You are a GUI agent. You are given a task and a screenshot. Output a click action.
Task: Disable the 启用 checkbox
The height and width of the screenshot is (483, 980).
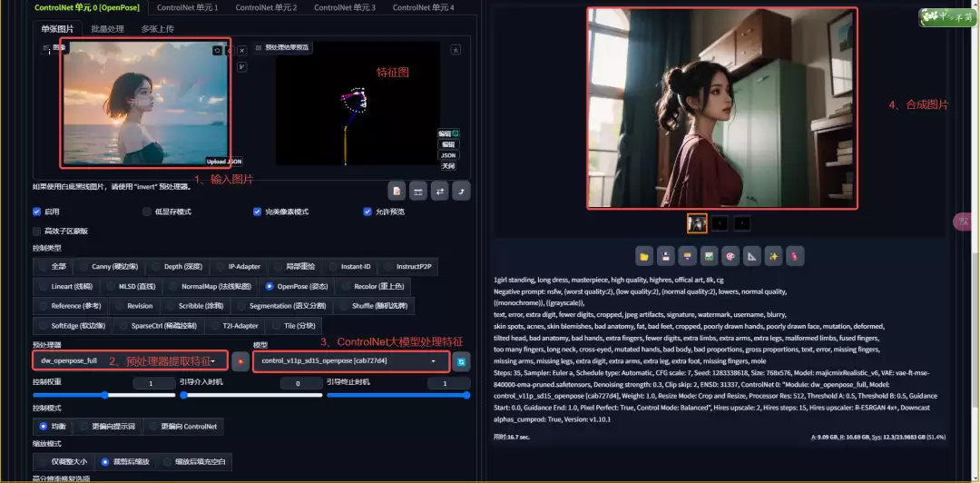37,212
